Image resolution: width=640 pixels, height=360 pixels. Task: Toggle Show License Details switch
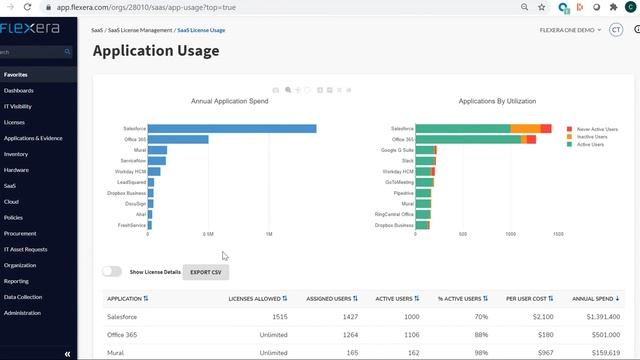pyautogui.click(x=112, y=271)
